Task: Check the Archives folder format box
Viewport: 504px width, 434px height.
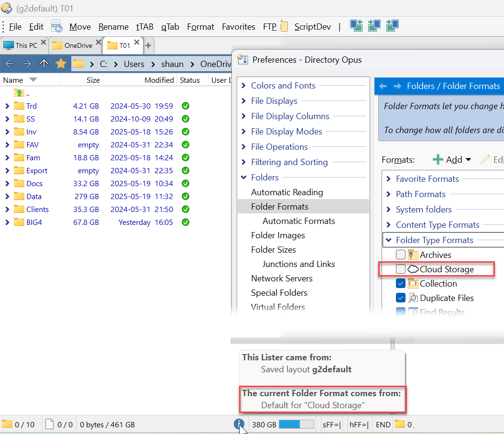Action: click(401, 255)
